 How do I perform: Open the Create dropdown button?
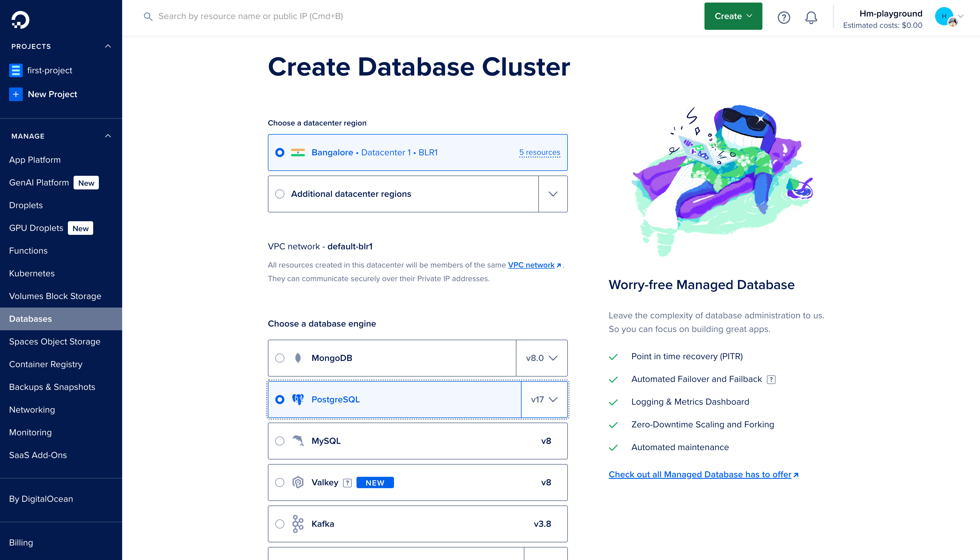733,16
